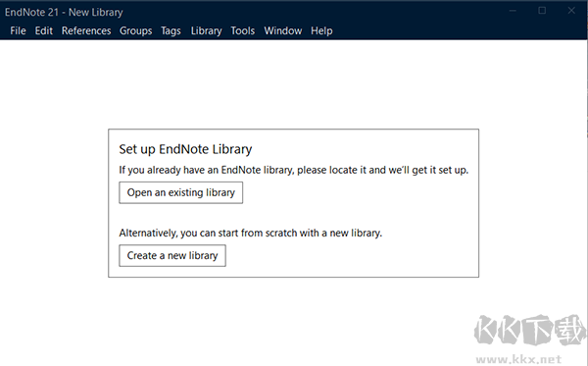588x366 pixels.
Task: Click the 'Alternatively, you can start from scratch' text
Action: [x=251, y=234]
